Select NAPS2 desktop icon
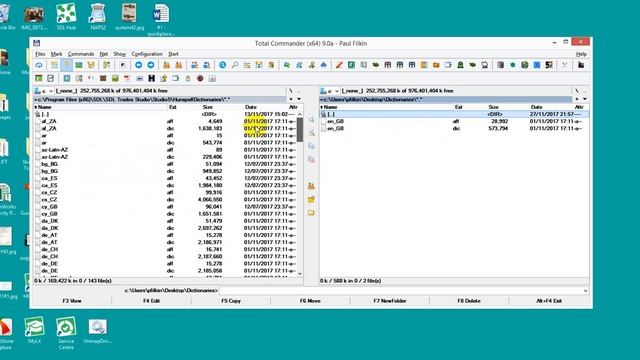 tap(98, 17)
